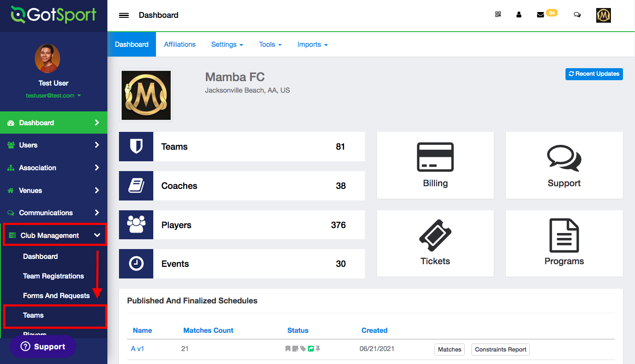Click the Teams count 81
This screenshot has width=635, height=364.
point(340,147)
